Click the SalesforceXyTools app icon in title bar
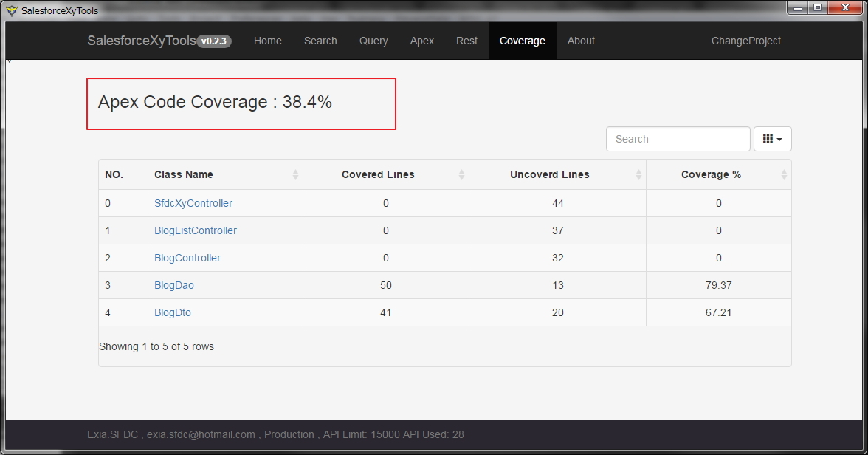868x455 pixels. click(x=12, y=10)
